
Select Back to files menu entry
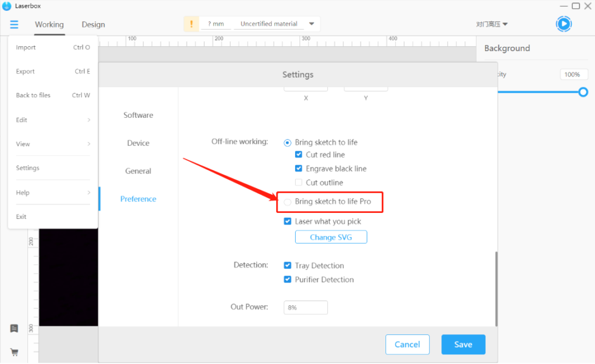pos(53,95)
